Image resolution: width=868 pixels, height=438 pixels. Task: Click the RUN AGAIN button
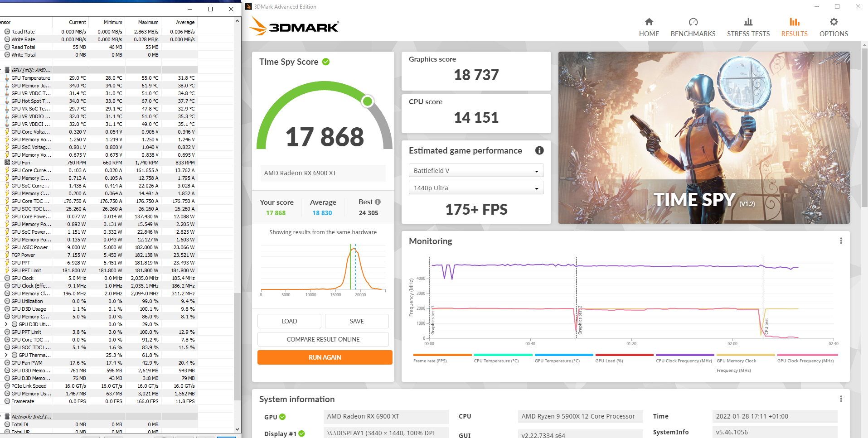(x=325, y=357)
